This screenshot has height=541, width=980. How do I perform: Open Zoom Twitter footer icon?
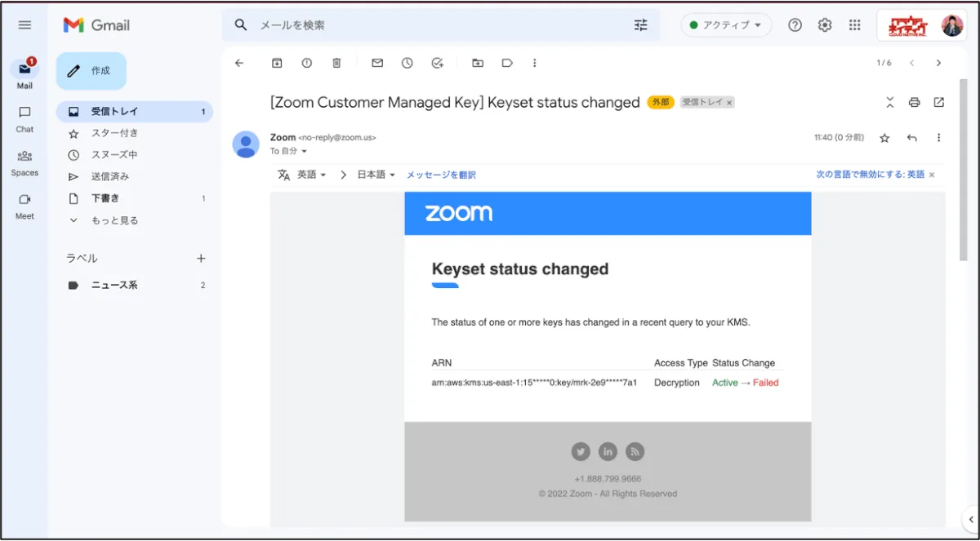581,451
